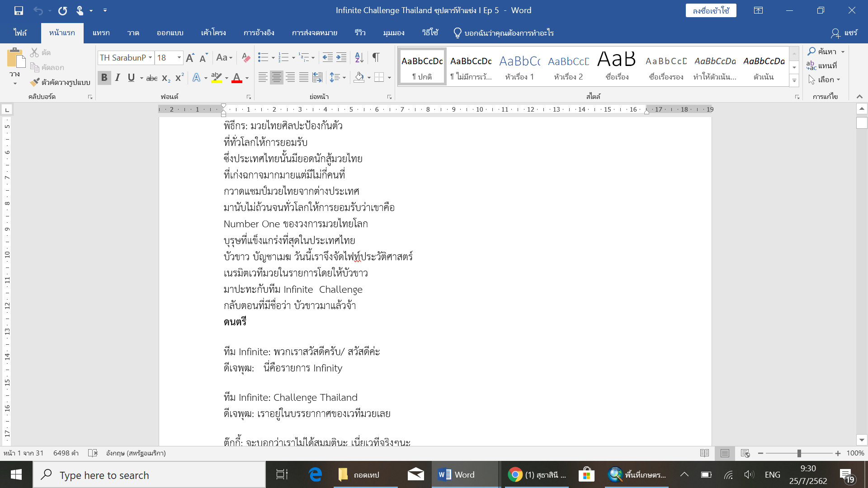Sort the selected text A to Z
This screenshot has height=488, width=868.
[x=359, y=57]
